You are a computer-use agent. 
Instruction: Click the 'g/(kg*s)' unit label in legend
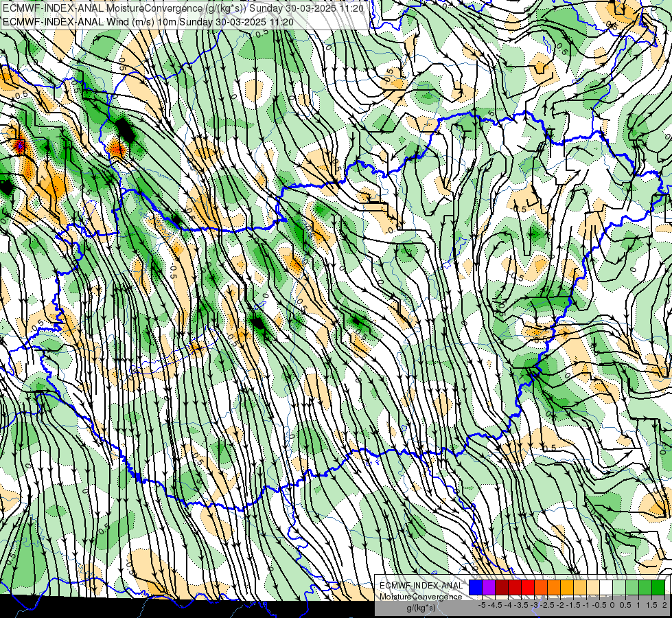tap(421, 608)
